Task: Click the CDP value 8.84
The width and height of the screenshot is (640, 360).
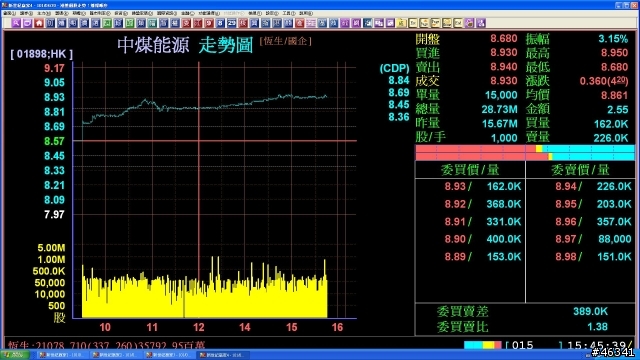Action: [399, 80]
